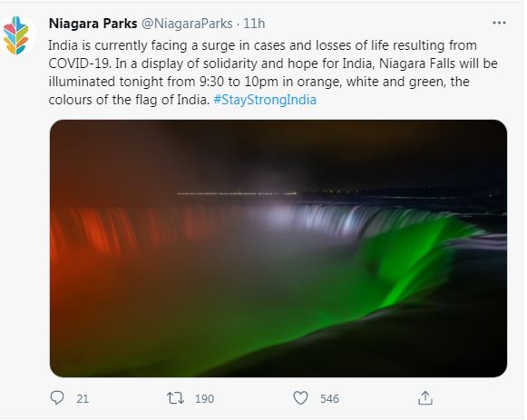Open the share upload icon

pyautogui.click(x=425, y=398)
